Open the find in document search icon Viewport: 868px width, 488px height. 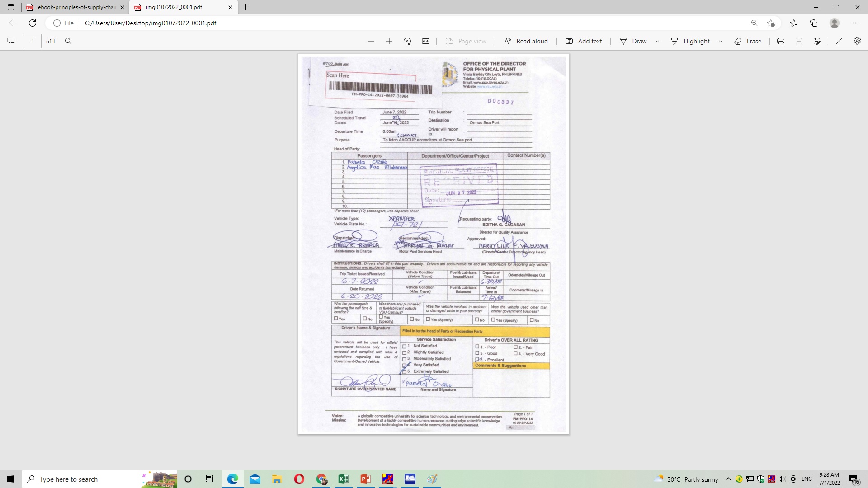[68, 41]
